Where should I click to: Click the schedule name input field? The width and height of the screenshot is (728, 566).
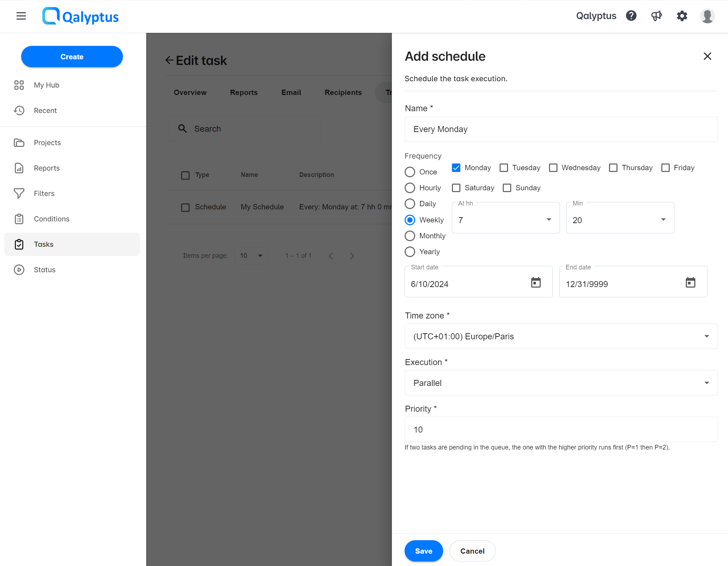click(x=560, y=129)
